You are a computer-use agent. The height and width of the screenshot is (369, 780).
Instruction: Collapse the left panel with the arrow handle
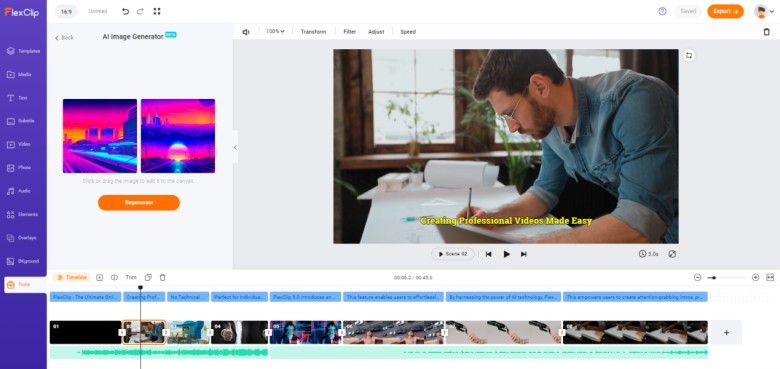pos(235,147)
